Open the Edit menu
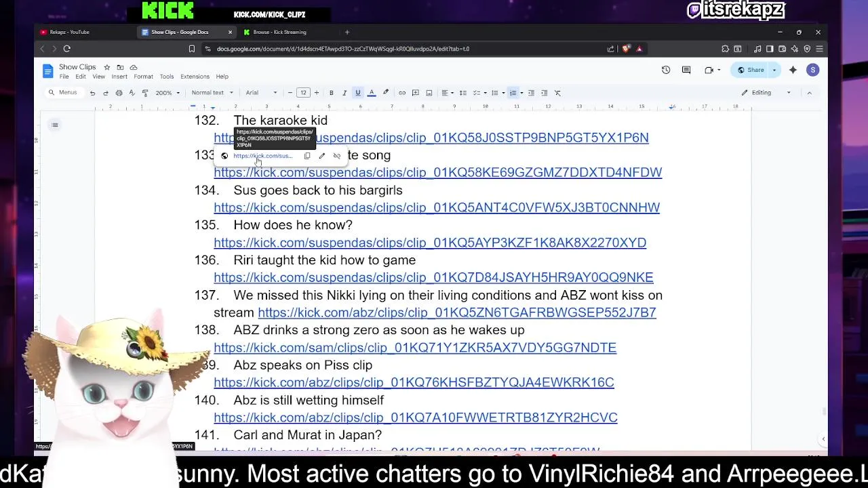The height and width of the screenshot is (488, 868). click(81, 77)
